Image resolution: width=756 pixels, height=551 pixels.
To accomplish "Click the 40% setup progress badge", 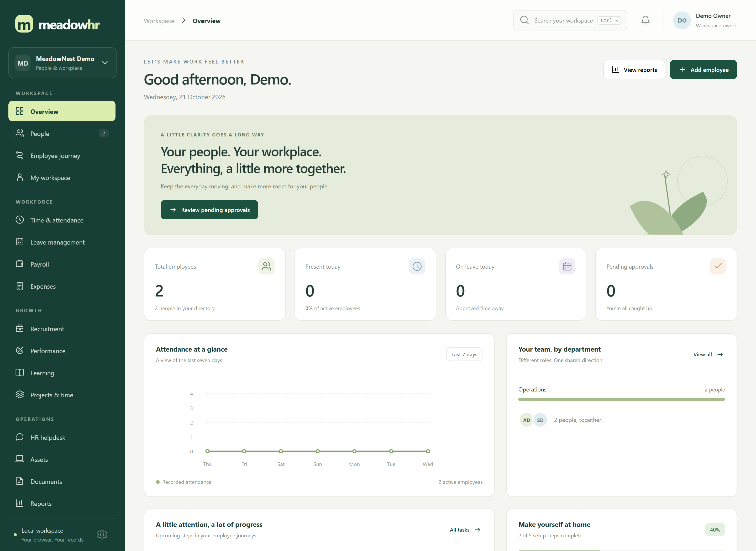I will [x=715, y=529].
